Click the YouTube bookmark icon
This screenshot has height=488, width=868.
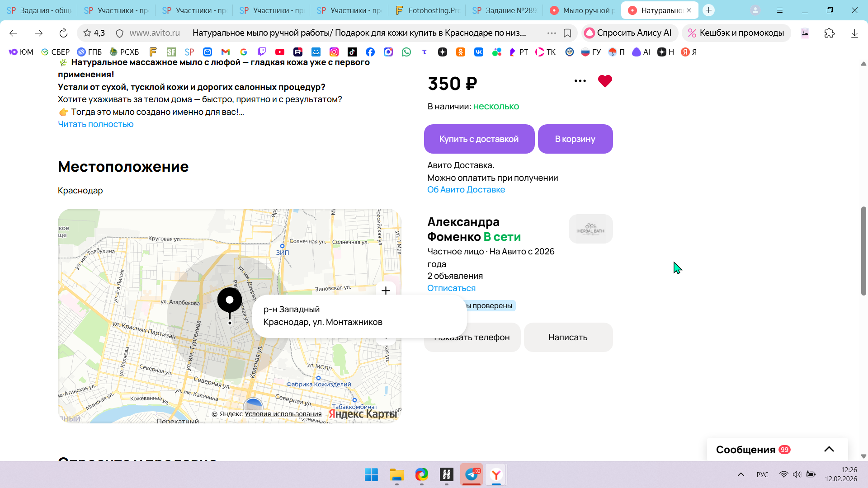[x=280, y=52]
